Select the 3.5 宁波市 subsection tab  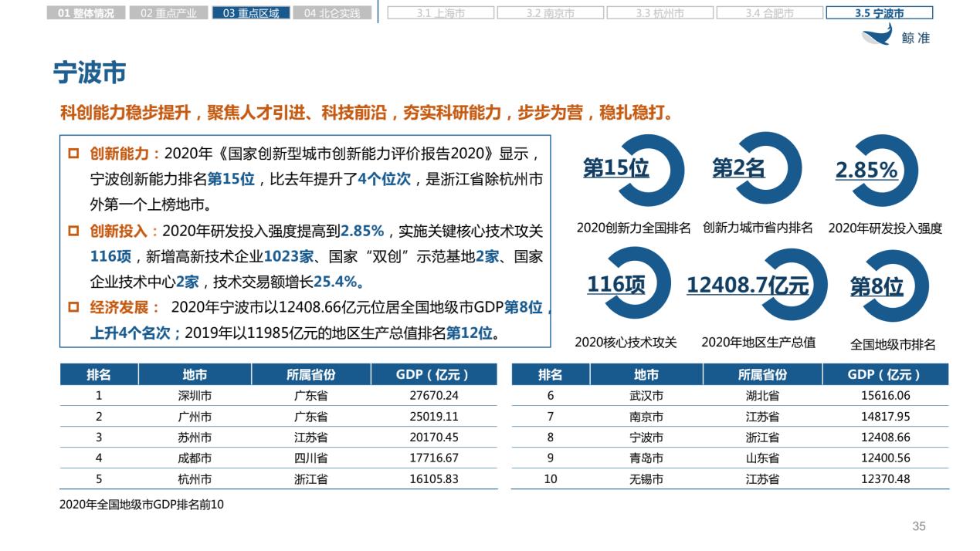pyautogui.click(x=879, y=13)
